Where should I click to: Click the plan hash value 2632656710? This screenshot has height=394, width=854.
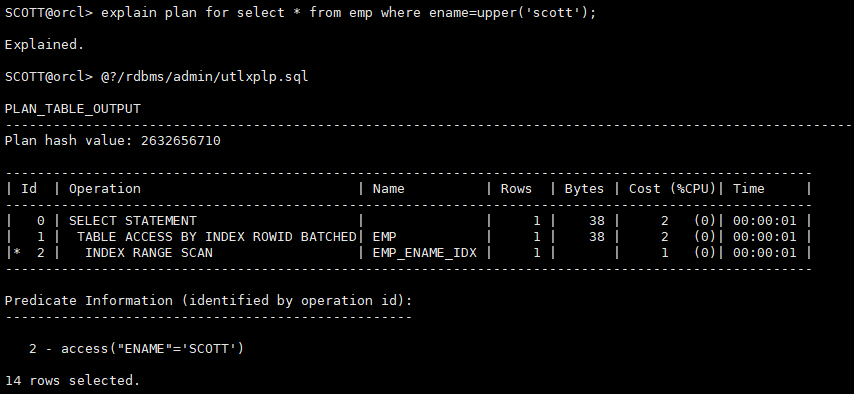coord(180,141)
